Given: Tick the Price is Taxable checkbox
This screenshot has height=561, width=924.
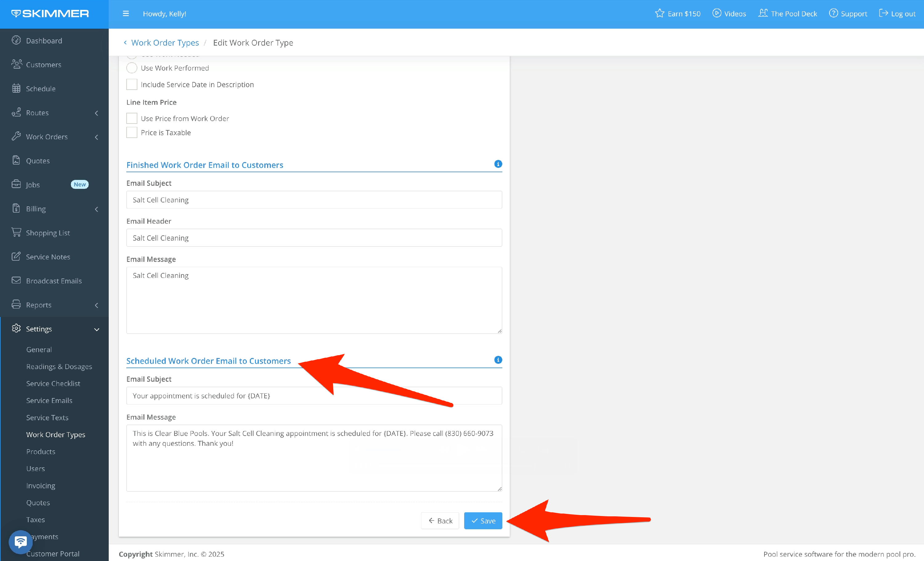Looking at the screenshot, I should (132, 133).
